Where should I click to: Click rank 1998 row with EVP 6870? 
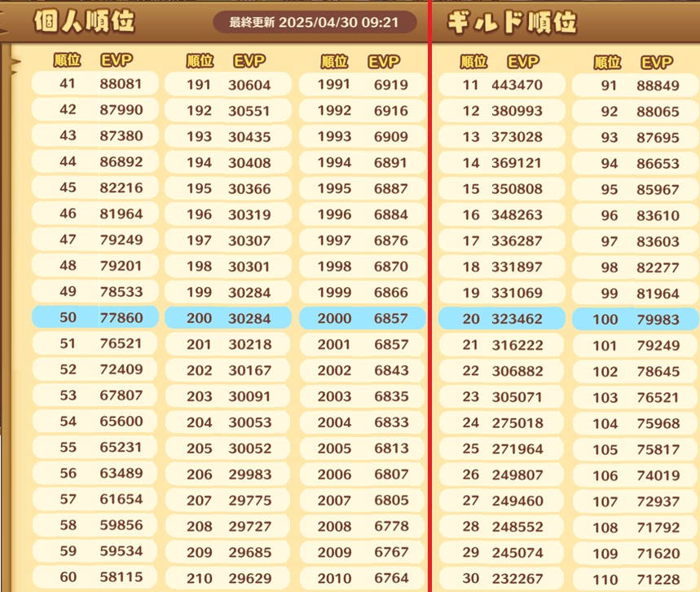click(x=363, y=267)
